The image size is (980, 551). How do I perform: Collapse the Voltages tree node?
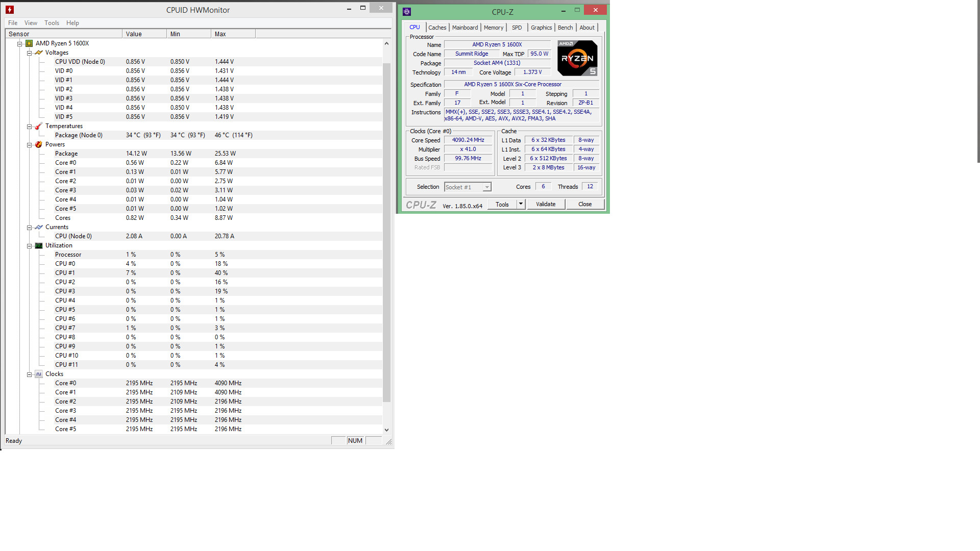click(30, 53)
